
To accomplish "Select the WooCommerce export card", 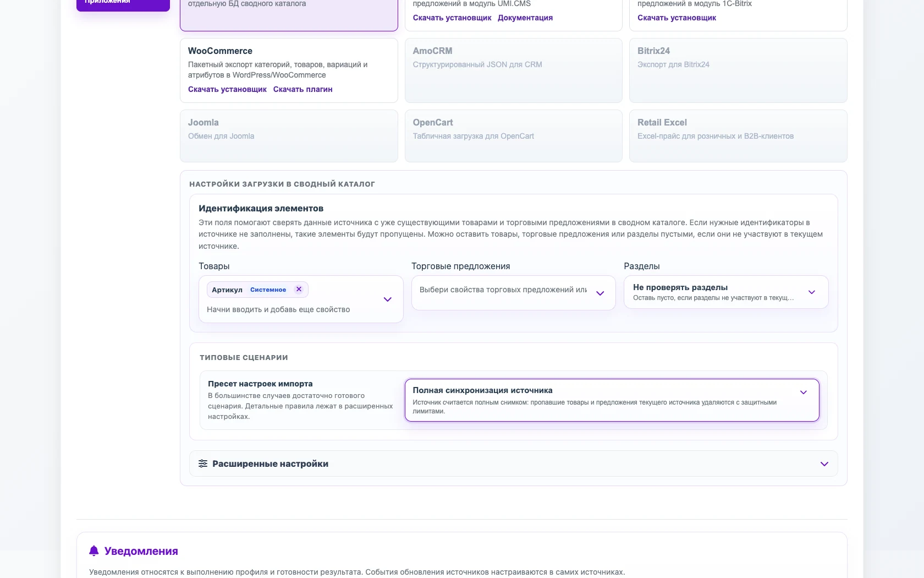I will coord(289,70).
